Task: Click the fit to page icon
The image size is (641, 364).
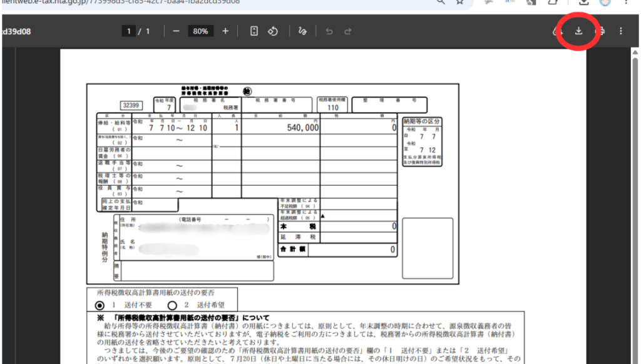Action: point(254,31)
